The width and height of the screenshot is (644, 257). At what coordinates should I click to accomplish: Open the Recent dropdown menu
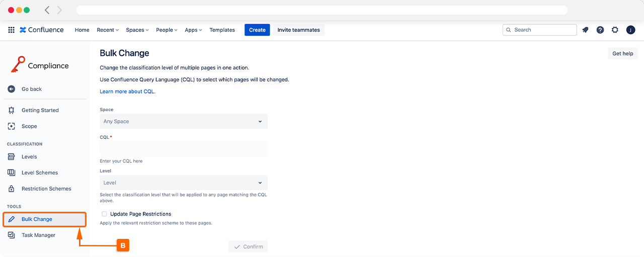[x=108, y=30]
